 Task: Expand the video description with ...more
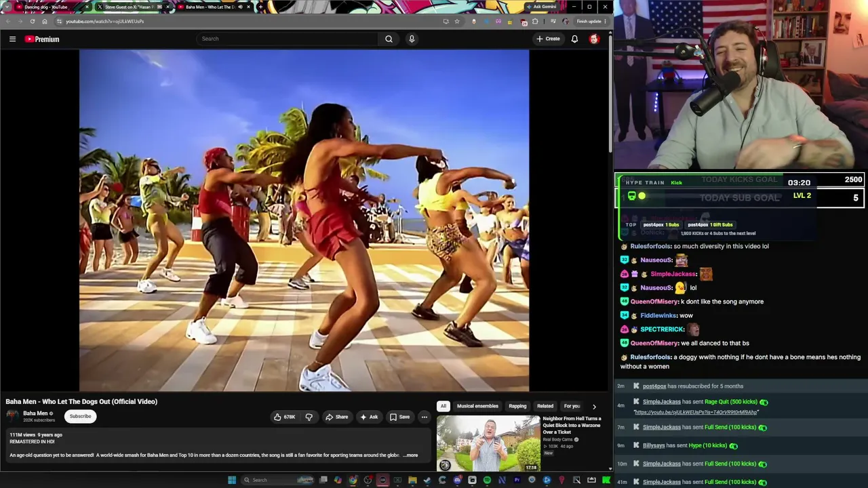tap(410, 455)
